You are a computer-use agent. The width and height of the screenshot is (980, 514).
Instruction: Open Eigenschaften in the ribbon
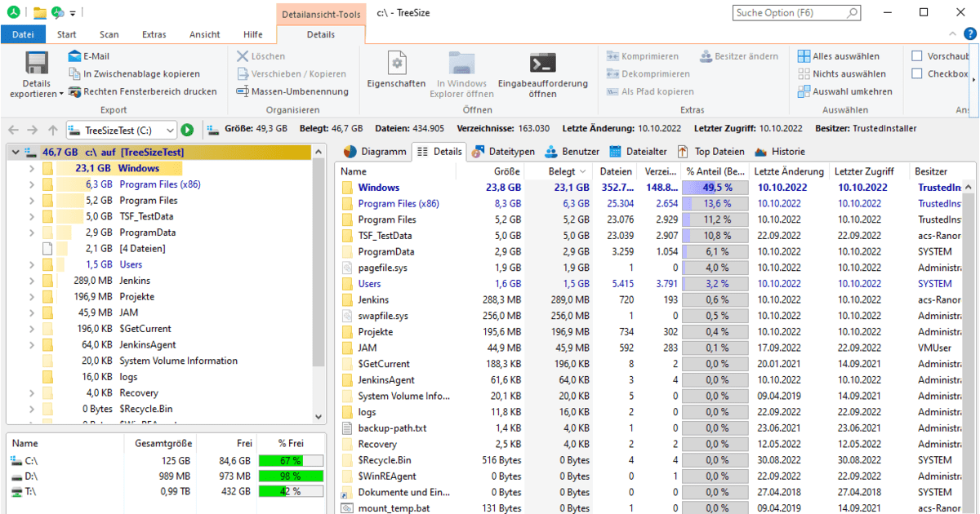coord(396,73)
